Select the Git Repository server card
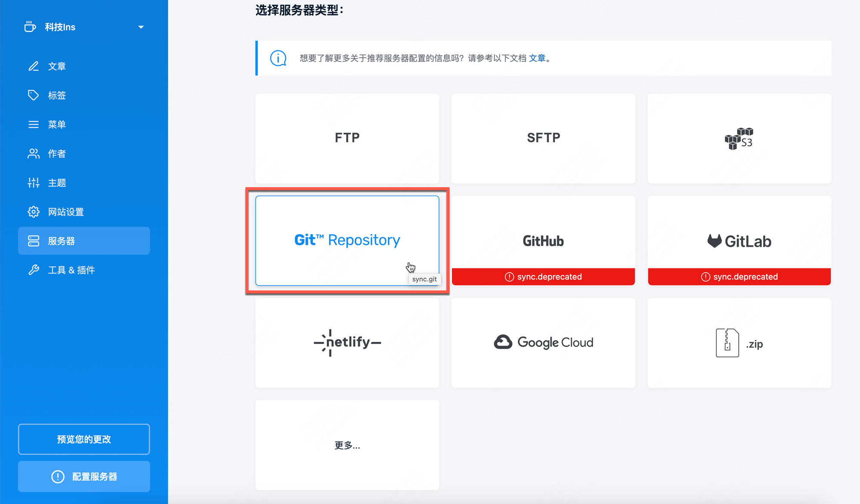Image resolution: width=860 pixels, height=504 pixels. [x=347, y=240]
